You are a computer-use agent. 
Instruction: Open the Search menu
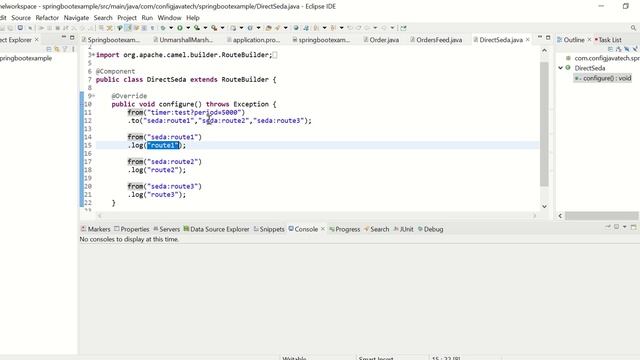pyautogui.click(x=103, y=18)
